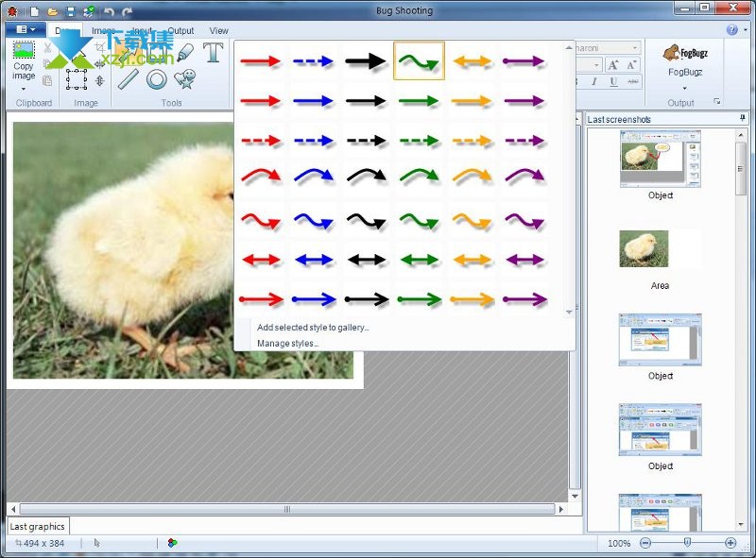Choose the red dashed arrow style
The image size is (756, 558).
261,141
